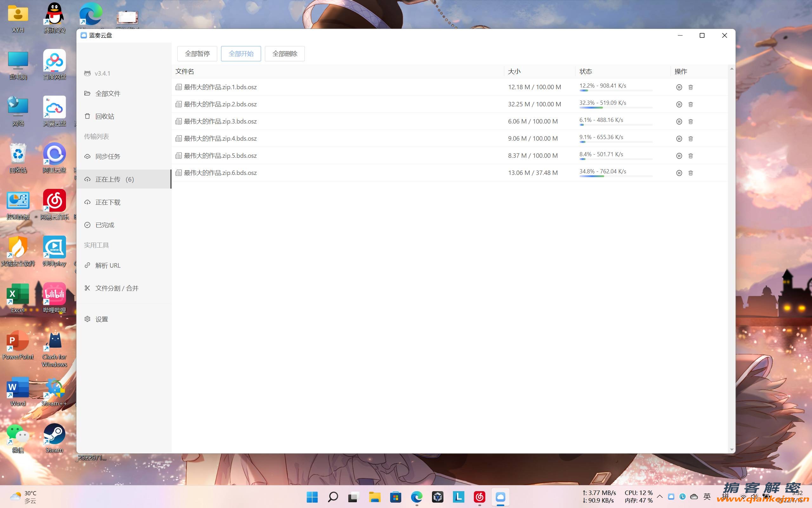The image size is (812, 508).
Task: Click progress bar of zip.2.bds.osz upload
Action: [x=616, y=108]
